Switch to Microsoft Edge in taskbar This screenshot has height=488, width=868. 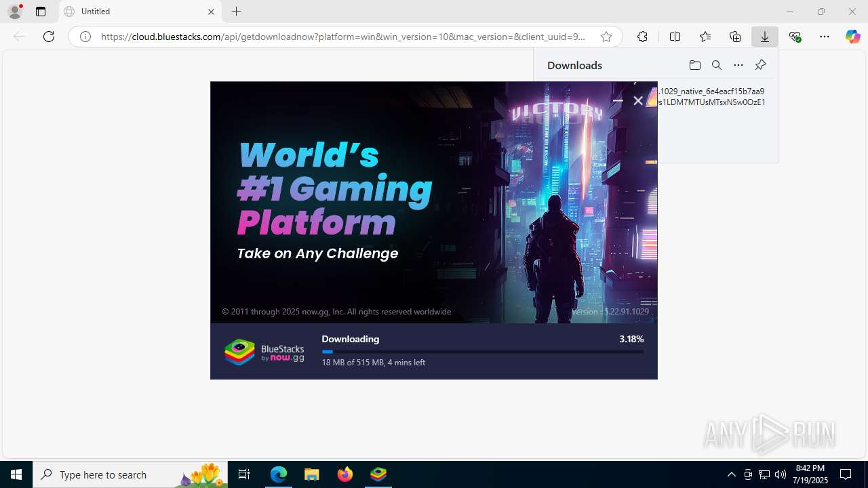coord(279,474)
